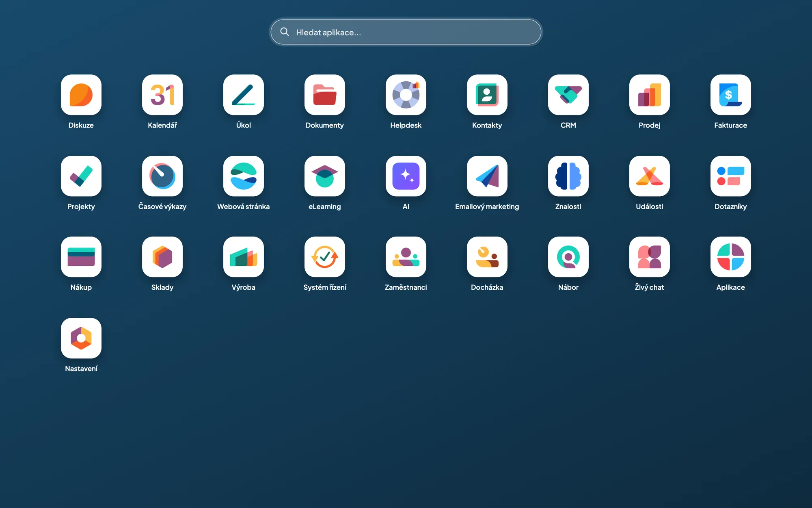Open the Dokumenty folder app
The width and height of the screenshot is (812, 508).
(325, 95)
